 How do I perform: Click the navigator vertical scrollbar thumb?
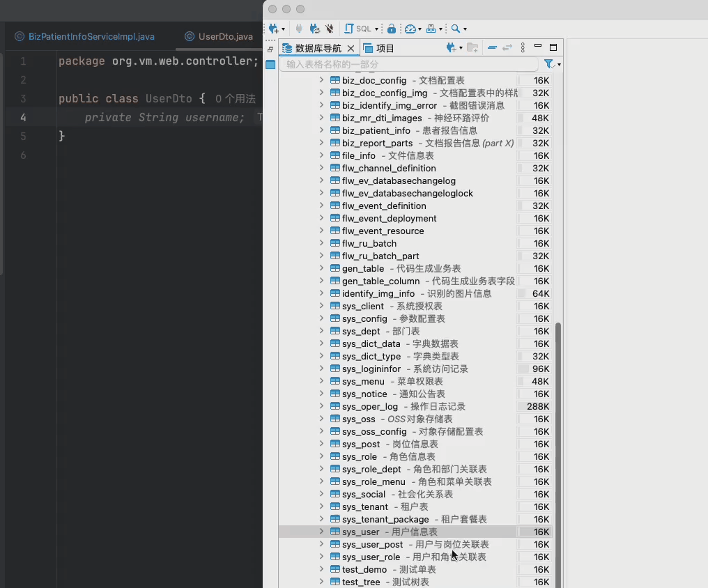coord(558,455)
